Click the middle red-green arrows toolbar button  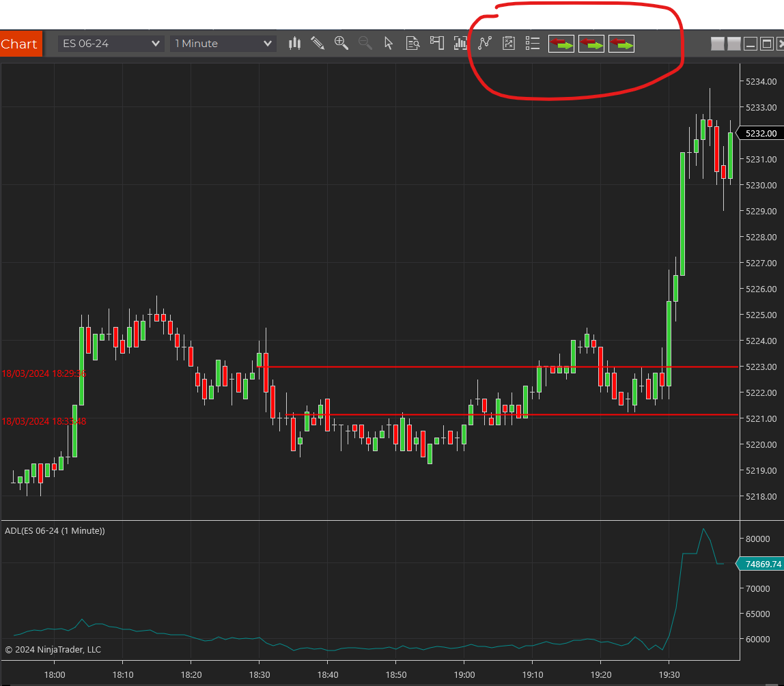click(x=591, y=44)
